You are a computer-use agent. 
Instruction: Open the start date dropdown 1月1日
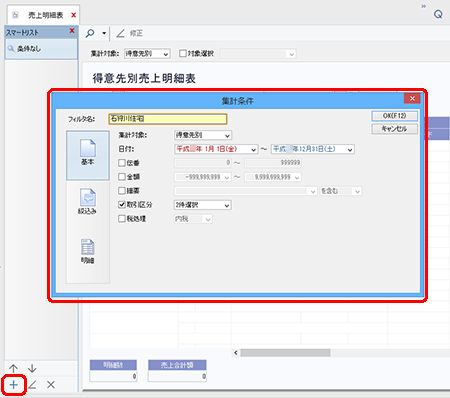click(x=216, y=149)
